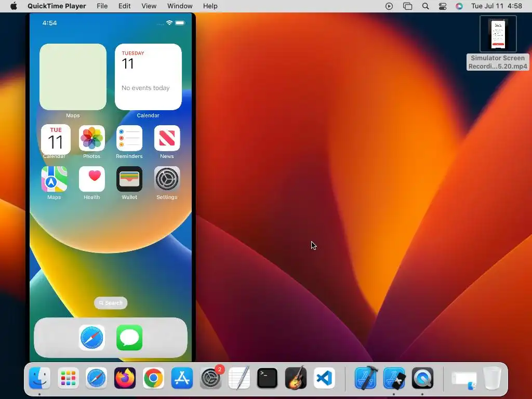The width and height of the screenshot is (532, 399).
Task: Open Messages in the iPhone dock
Action: (x=129, y=338)
